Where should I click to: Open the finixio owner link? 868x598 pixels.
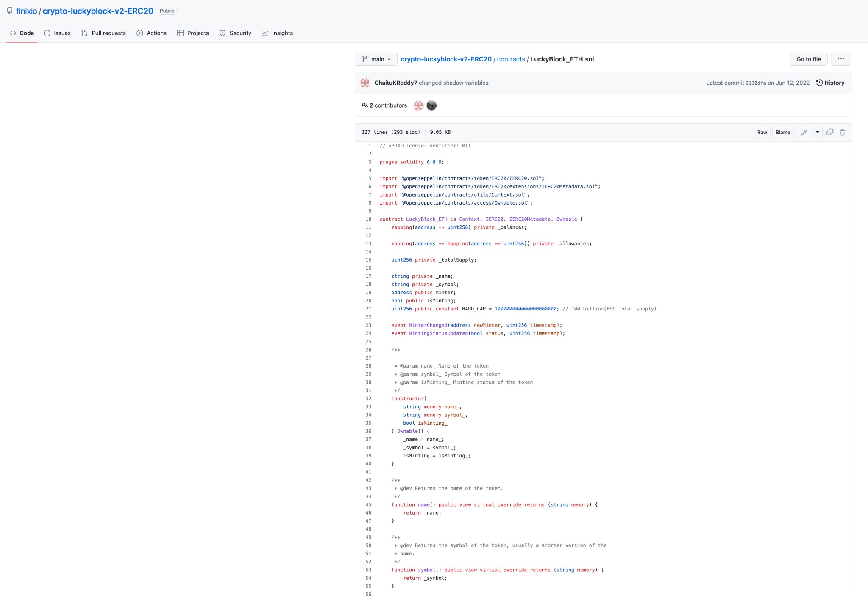coord(27,11)
